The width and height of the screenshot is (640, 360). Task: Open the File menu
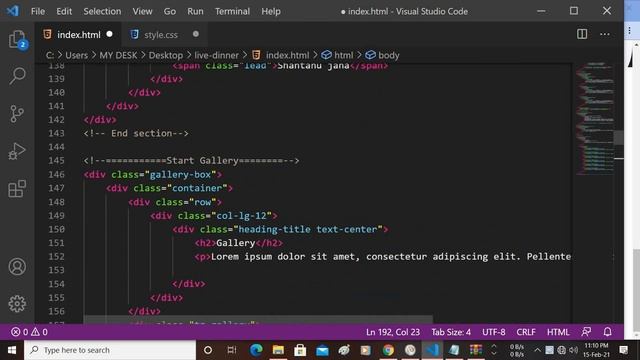(x=38, y=11)
